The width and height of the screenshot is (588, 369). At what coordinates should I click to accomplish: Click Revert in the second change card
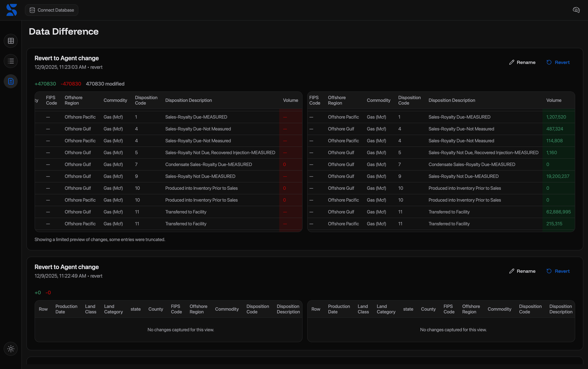tap(562, 271)
